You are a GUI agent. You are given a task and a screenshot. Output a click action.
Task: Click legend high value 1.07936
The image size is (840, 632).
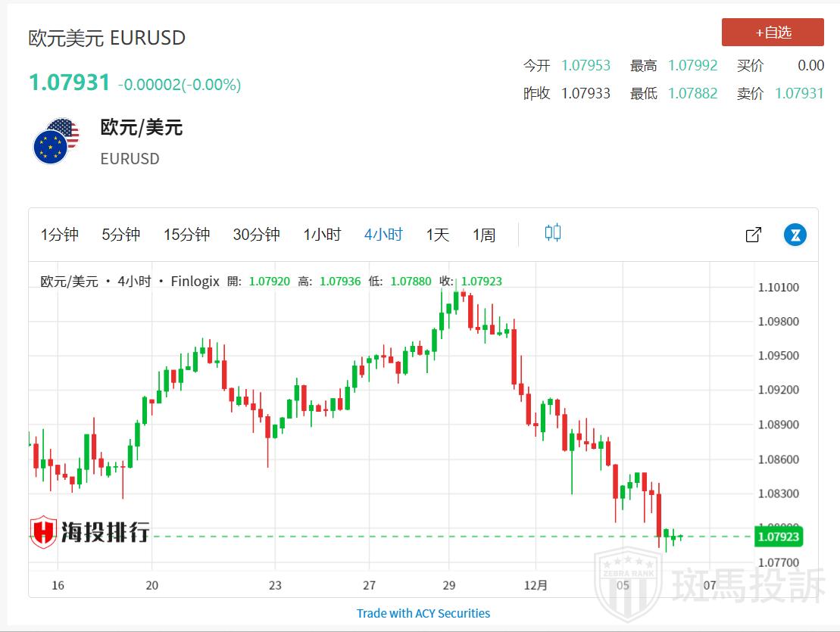tap(340, 281)
